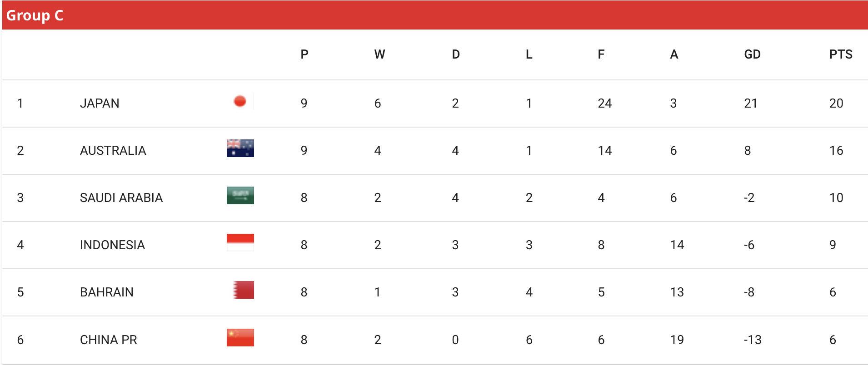Open the BAHRAIN team entry
The width and height of the screenshot is (868, 365).
pyautogui.click(x=107, y=292)
